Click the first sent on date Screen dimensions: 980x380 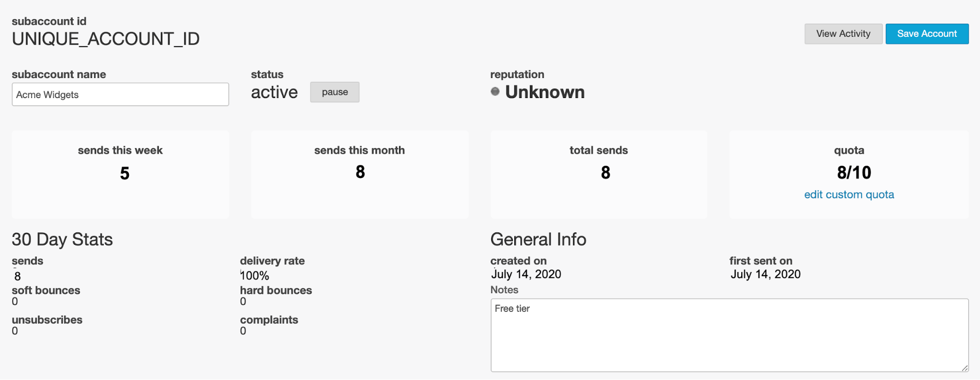tap(765, 274)
